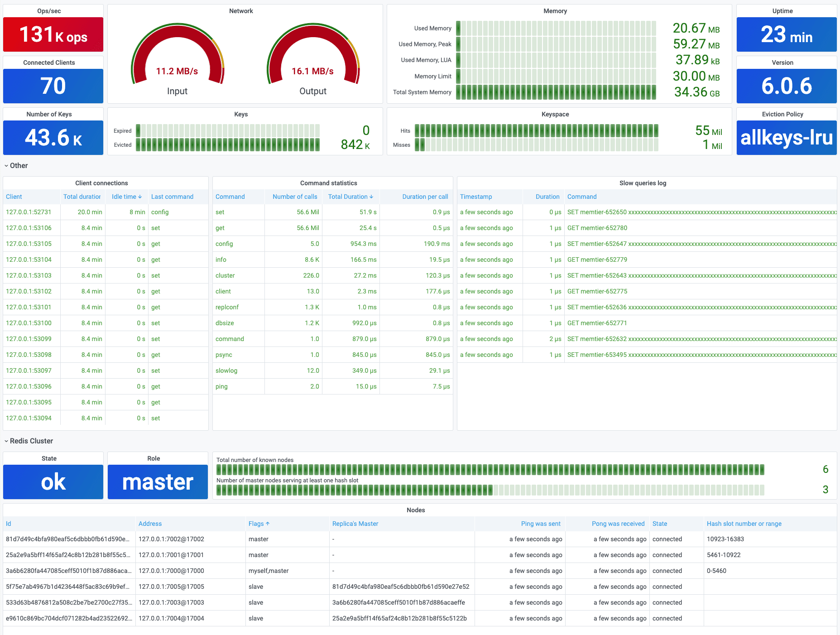Screen dimensions: 840x635
Task: Click the Number of Keys stat panel
Action: coord(53,138)
